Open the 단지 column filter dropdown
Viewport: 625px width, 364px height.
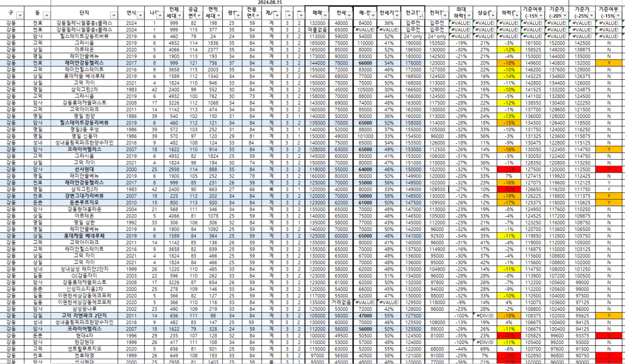(114, 15)
